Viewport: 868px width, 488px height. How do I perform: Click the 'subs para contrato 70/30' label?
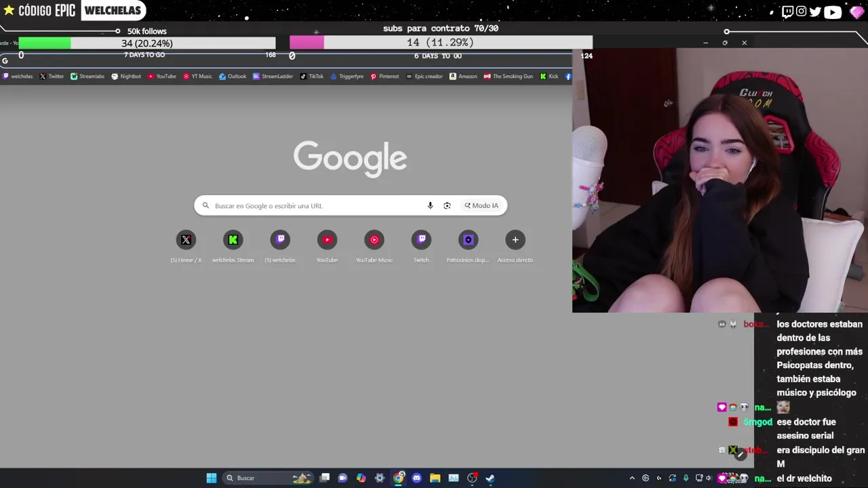pyautogui.click(x=441, y=28)
